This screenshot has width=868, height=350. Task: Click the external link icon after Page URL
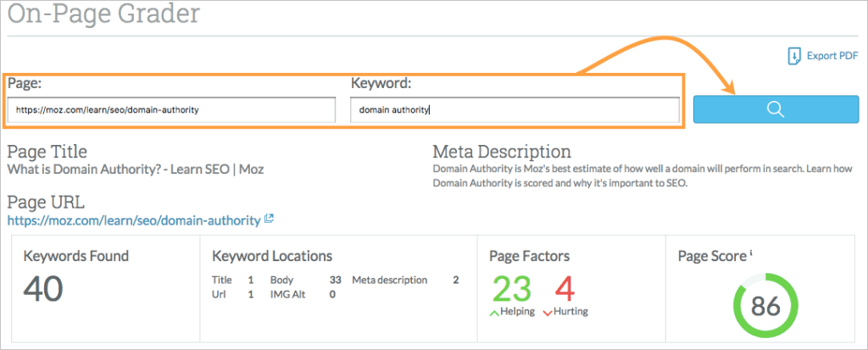click(269, 219)
